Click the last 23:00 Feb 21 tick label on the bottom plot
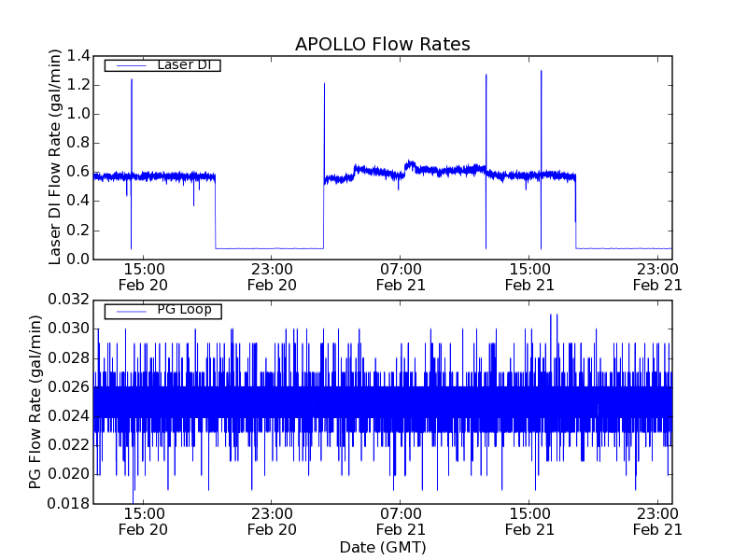The height and width of the screenshot is (560, 747). pyautogui.click(x=657, y=522)
